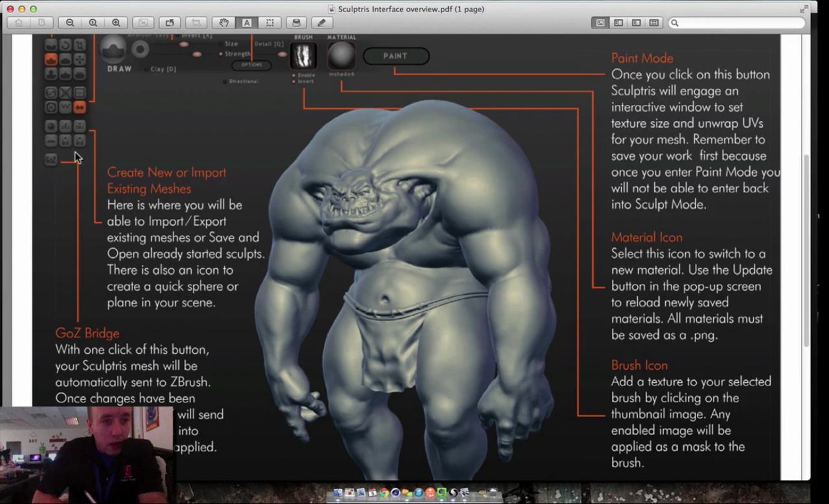The height and width of the screenshot is (504, 829).
Task: Click the "GoZ Bridge" heading
Action: point(87,333)
